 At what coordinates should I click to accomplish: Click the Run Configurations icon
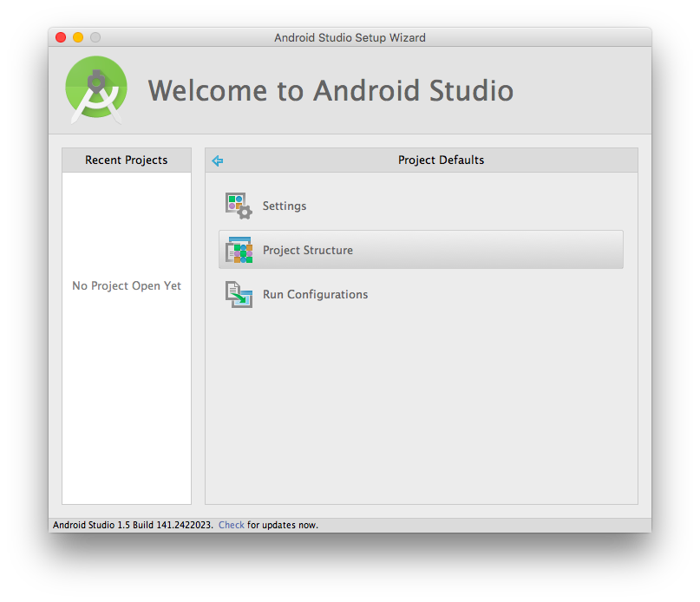[239, 294]
